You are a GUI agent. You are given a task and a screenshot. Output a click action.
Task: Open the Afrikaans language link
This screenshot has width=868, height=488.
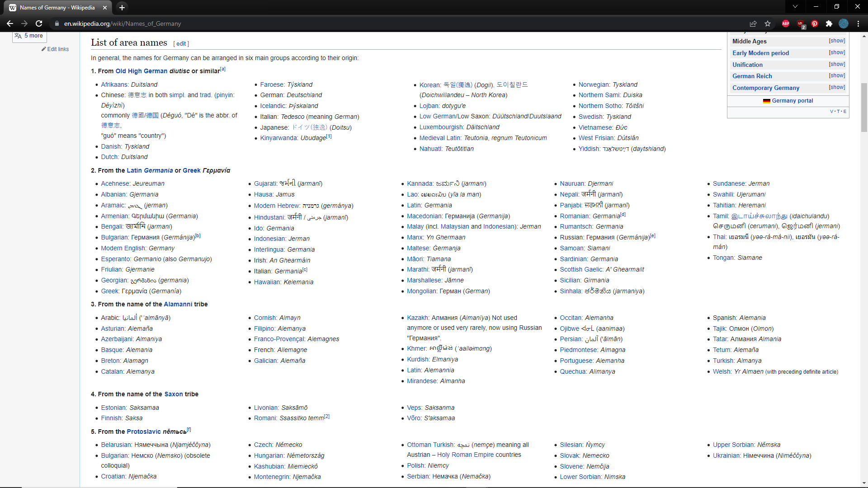114,84
